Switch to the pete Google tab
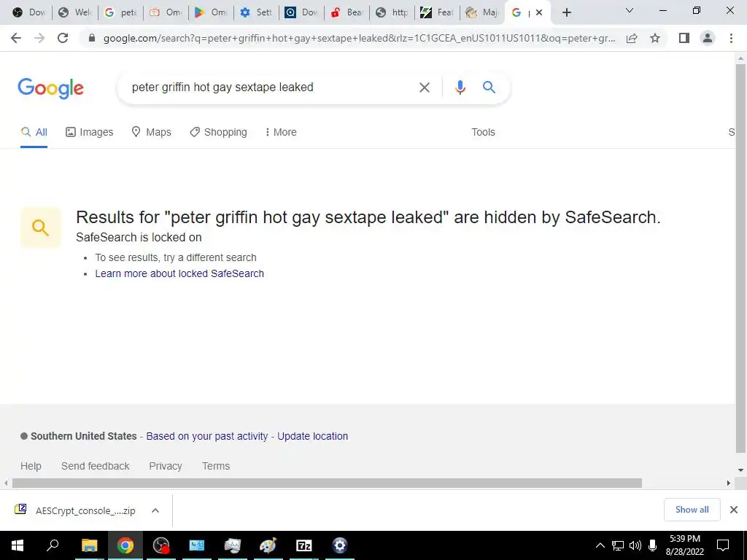 click(121, 12)
